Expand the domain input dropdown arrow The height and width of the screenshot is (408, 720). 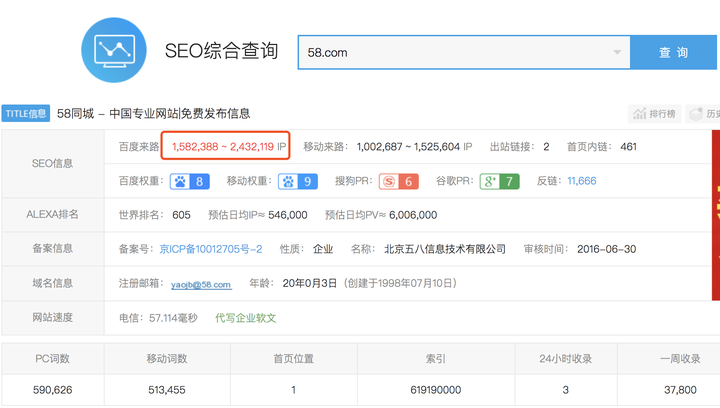coord(617,52)
